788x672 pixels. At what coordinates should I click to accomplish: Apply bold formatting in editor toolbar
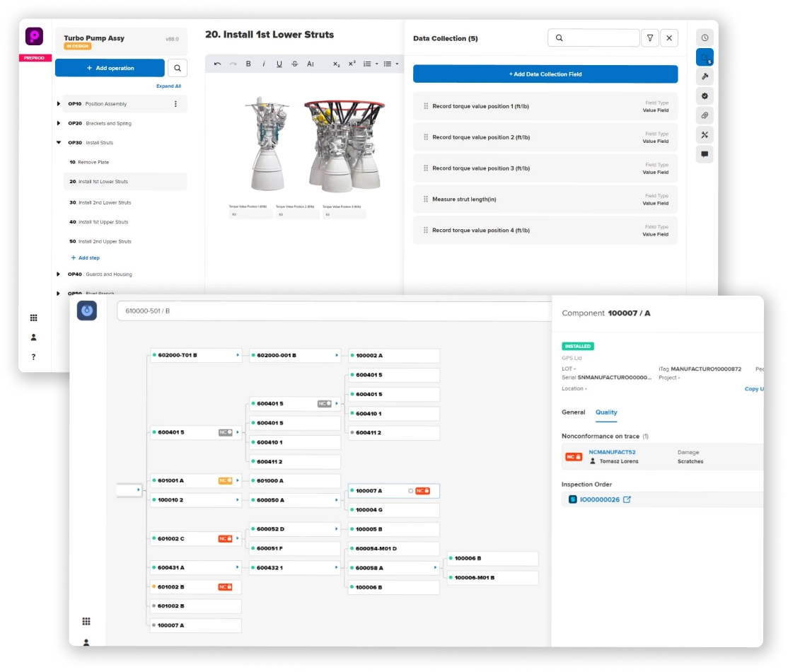(248, 64)
